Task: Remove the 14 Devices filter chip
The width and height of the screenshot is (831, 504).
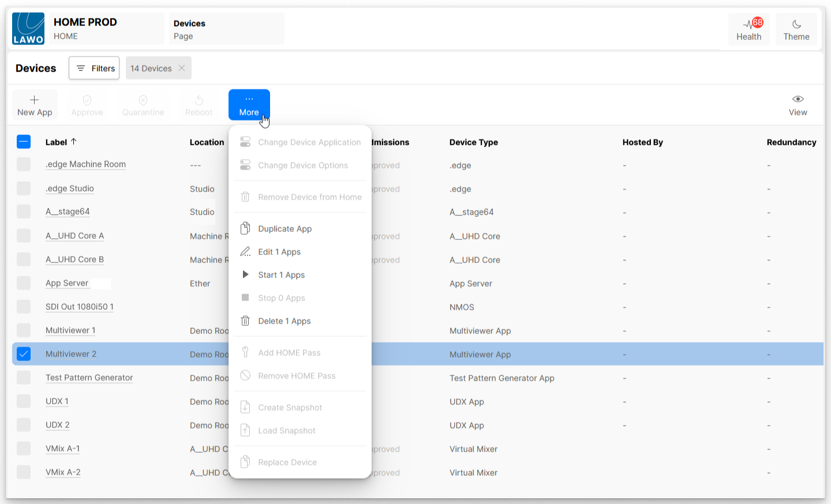Action: pyautogui.click(x=182, y=68)
